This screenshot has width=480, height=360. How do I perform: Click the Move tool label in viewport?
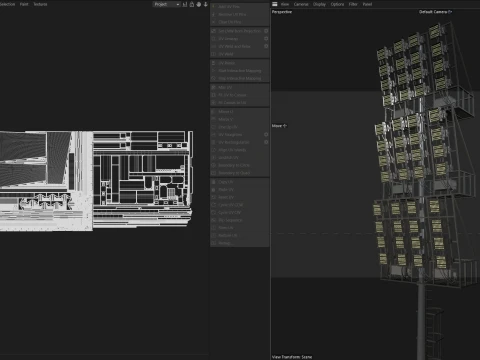[279, 126]
